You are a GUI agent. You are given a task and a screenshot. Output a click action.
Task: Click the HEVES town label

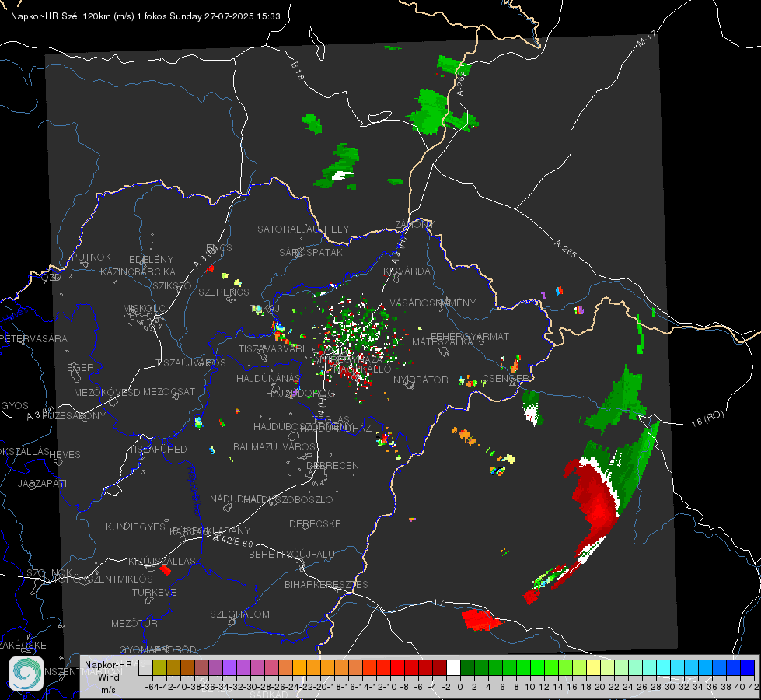tap(65, 455)
